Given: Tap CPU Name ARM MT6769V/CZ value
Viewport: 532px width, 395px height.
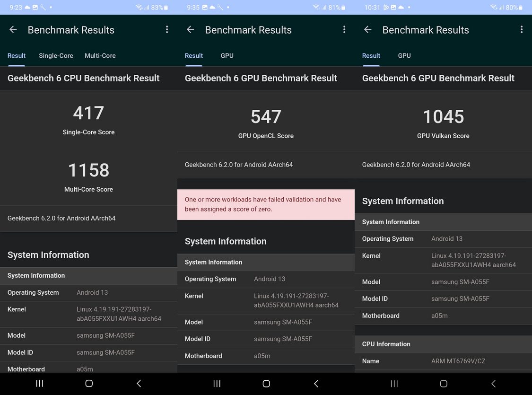Looking at the screenshot, I should coord(458,361).
